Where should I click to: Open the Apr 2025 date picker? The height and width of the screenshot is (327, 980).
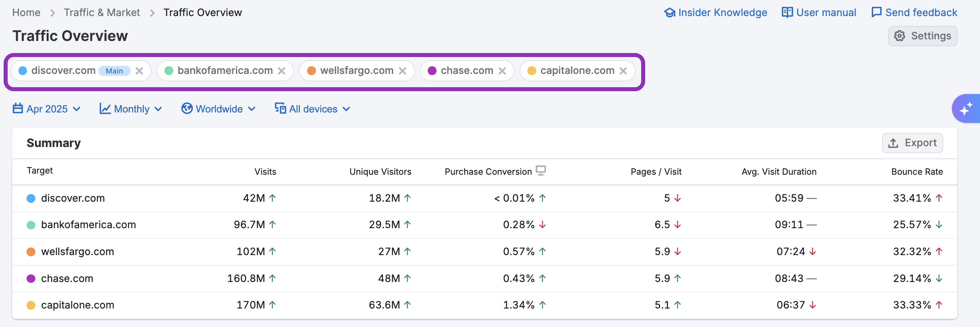(47, 109)
